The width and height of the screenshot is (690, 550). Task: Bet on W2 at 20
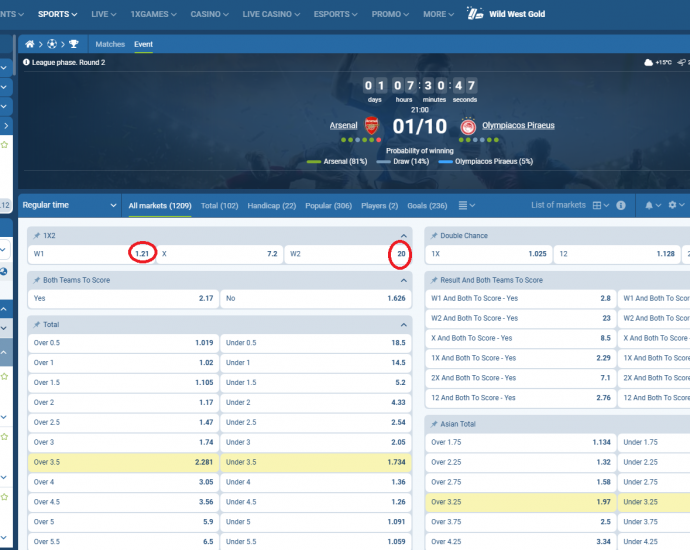348,254
